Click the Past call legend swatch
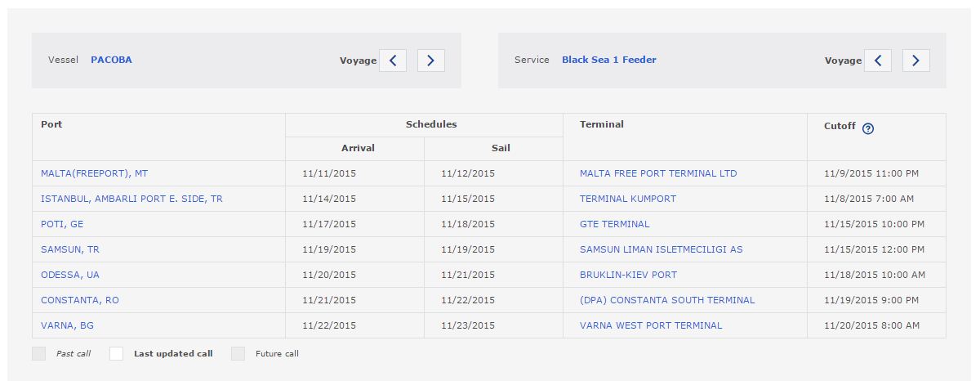 click(38, 354)
